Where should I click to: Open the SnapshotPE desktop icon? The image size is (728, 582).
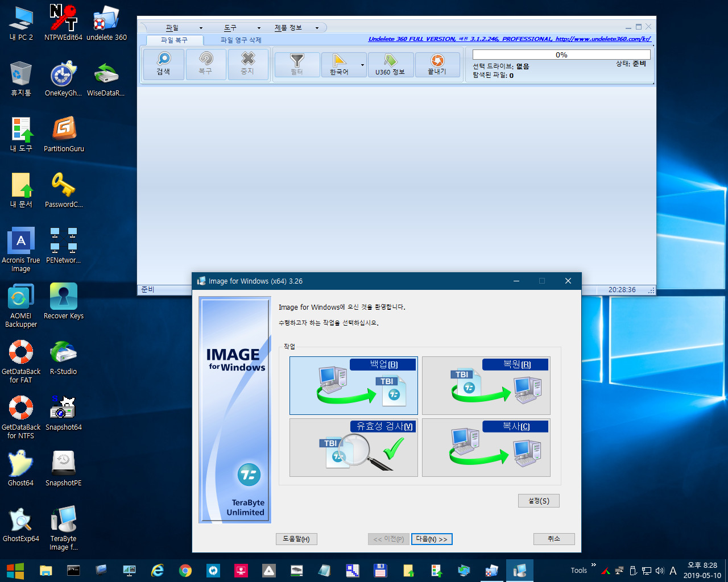pos(64,468)
